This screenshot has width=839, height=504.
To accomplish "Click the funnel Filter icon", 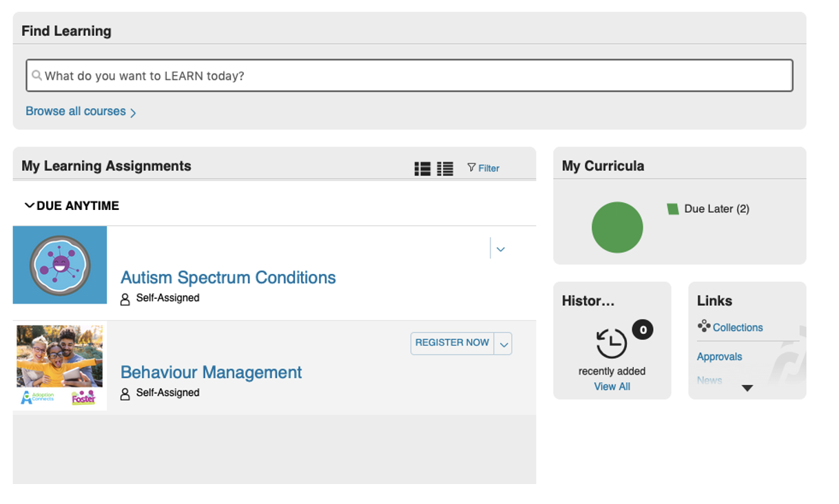I will (471, 167).
